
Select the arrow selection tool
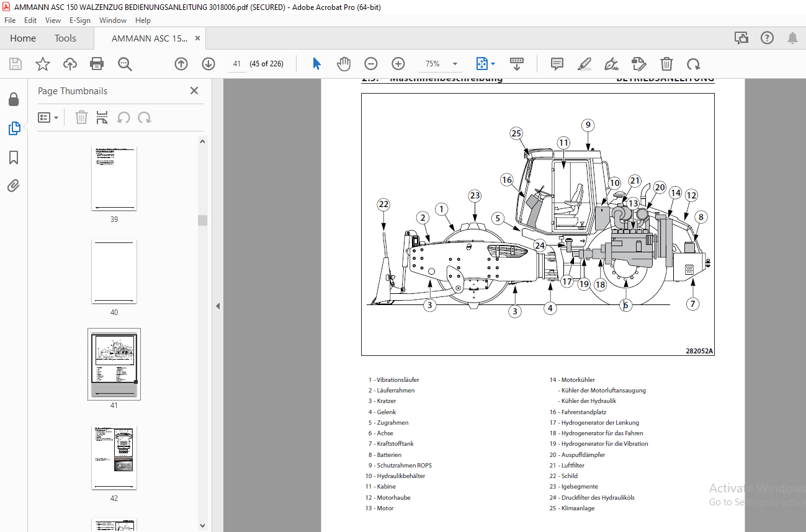tap(316, 64)
